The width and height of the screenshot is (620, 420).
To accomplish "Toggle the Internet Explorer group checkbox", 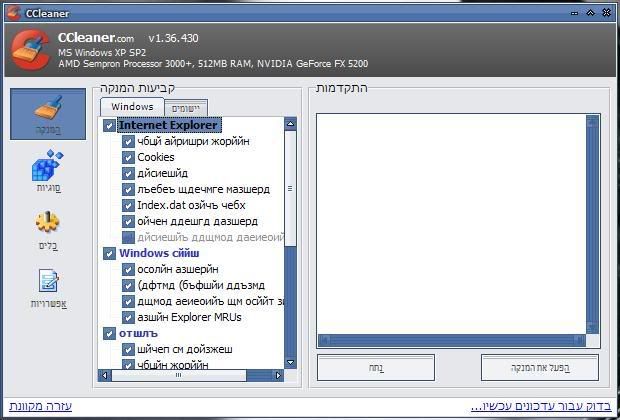I will 110,126.
